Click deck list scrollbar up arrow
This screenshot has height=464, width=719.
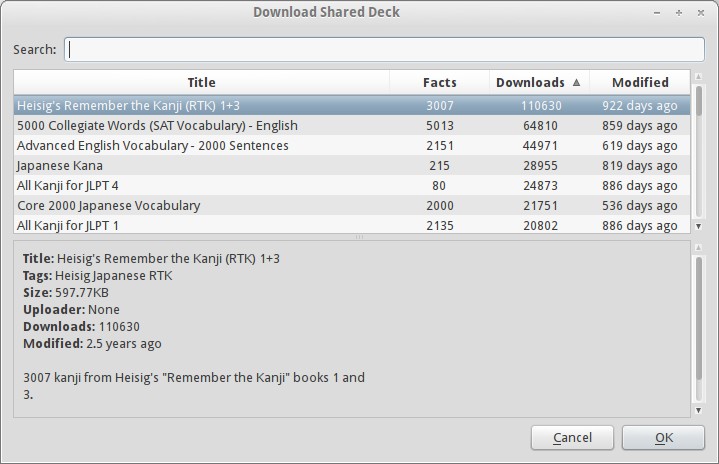698,76
